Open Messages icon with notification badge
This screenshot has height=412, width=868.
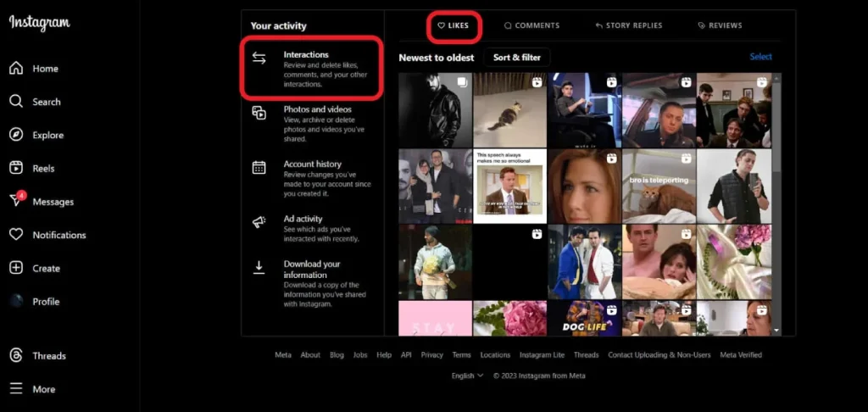(x=17, y=199)
